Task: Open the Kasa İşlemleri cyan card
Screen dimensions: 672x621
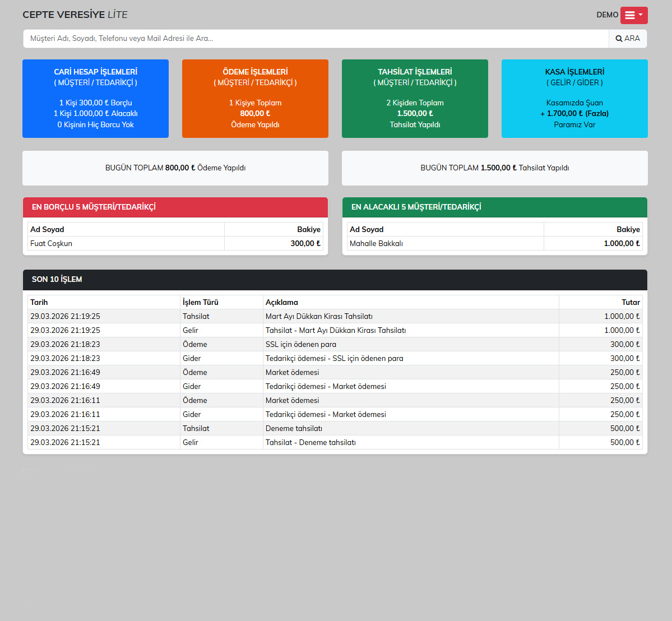Action: (x=574, y=99)
